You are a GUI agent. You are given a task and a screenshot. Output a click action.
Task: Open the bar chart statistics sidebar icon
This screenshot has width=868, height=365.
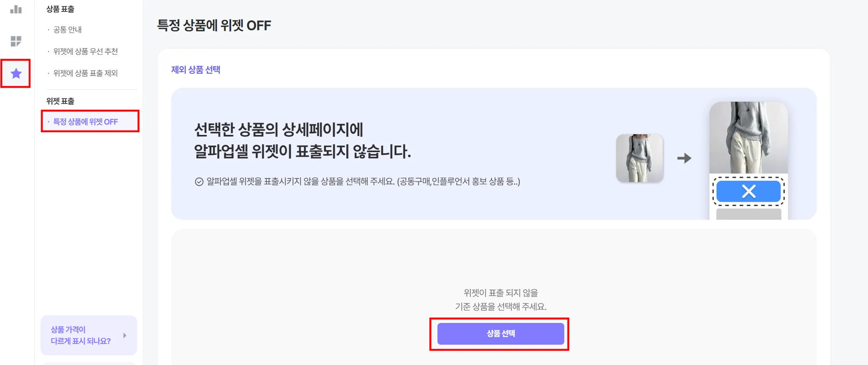[x=16, y=9]
